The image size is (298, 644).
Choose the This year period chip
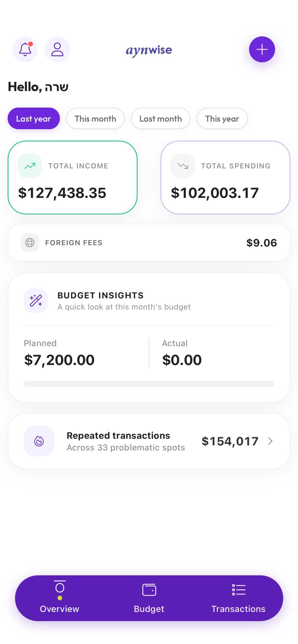pyautogui.click(x=222, y=119)
